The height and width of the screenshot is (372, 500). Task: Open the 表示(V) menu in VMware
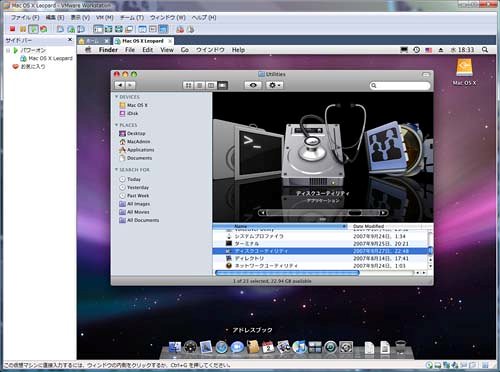pyautogui.click(x=80, y=17)
